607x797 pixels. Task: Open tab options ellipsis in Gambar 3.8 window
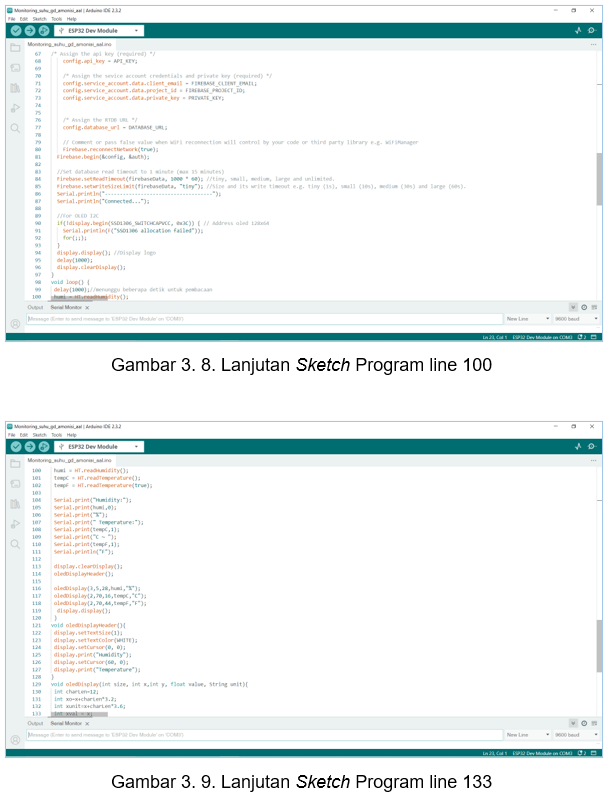593,45
